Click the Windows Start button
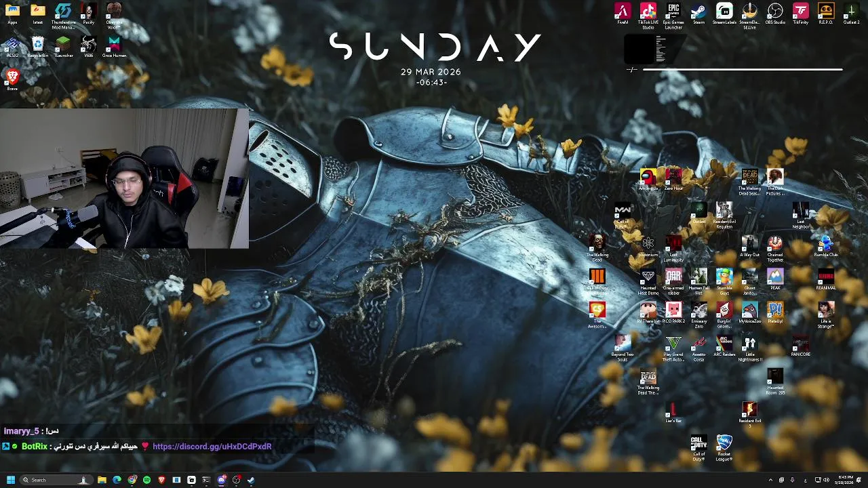This screenshot has height=488, width=868. pyautogui.click(x=11, y=480)
